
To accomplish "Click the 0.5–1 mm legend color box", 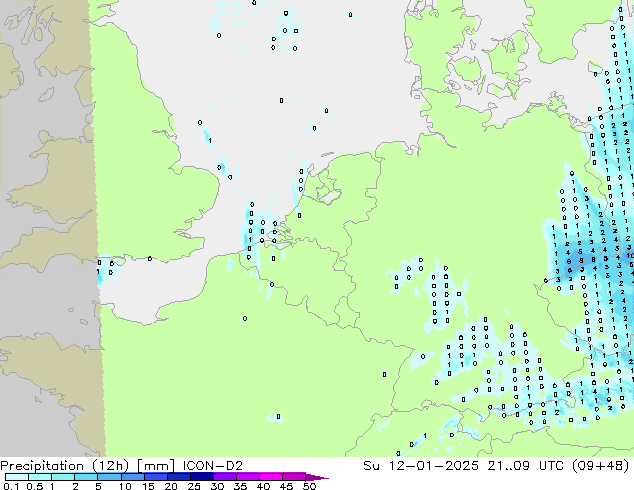I will coord(40,477).
